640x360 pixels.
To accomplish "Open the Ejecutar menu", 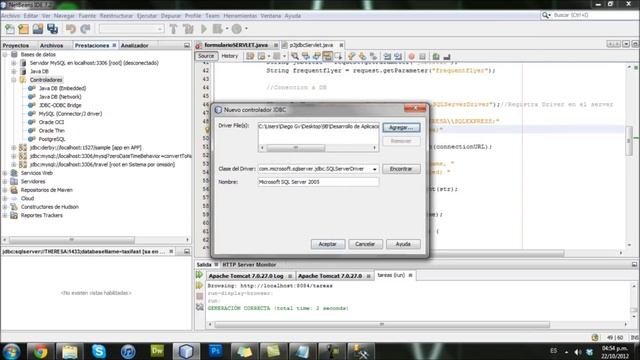I will (147, 16).
